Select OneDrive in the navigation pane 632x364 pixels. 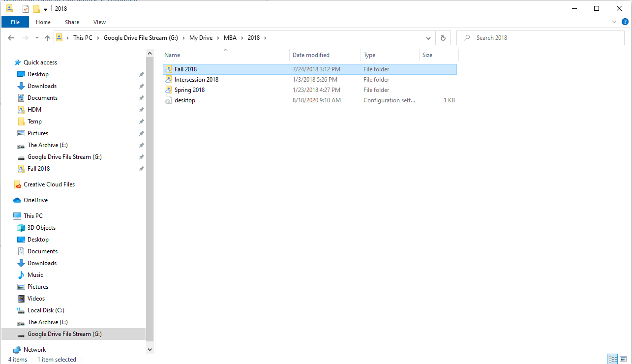35,200
